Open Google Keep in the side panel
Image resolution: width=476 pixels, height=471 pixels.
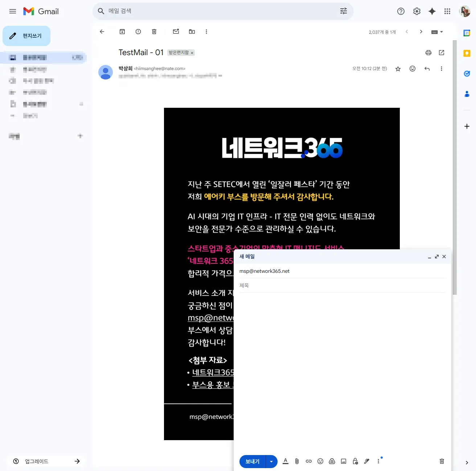(x=467, y=53)
